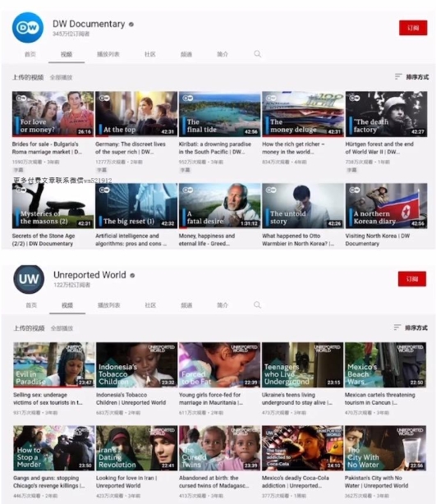The height and width of the screenshot is (504, 436).
Task: Open the Coca-Cola addiction town thumbnail
Action: (x=302, y=448)
